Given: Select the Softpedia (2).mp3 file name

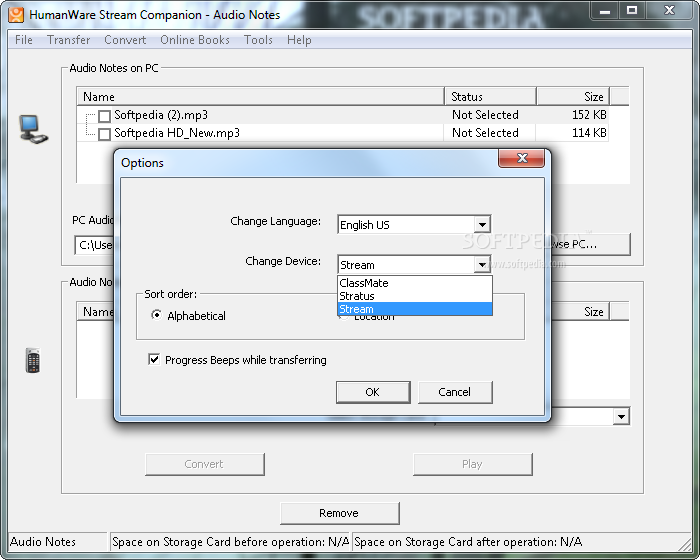Looking at the screenshot, I should pos(161,115).
